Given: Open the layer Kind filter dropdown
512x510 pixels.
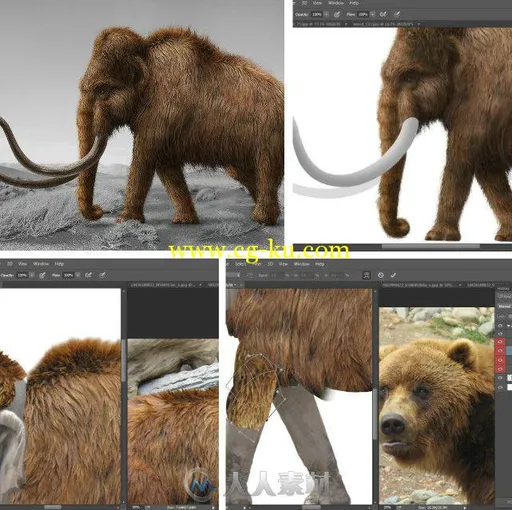Looking at the screenshot, I should [x=505, y=296].
